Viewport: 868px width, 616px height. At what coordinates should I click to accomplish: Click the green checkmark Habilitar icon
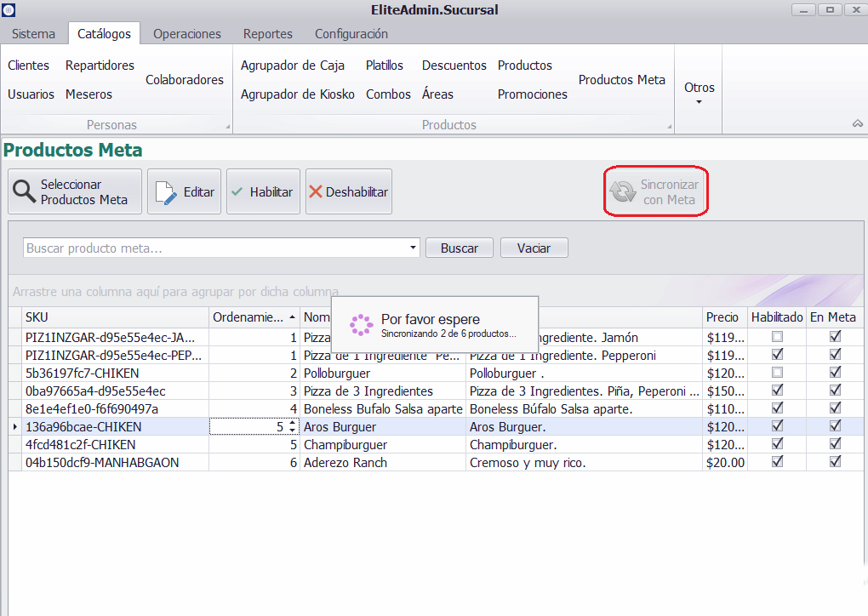click(237, 192)
